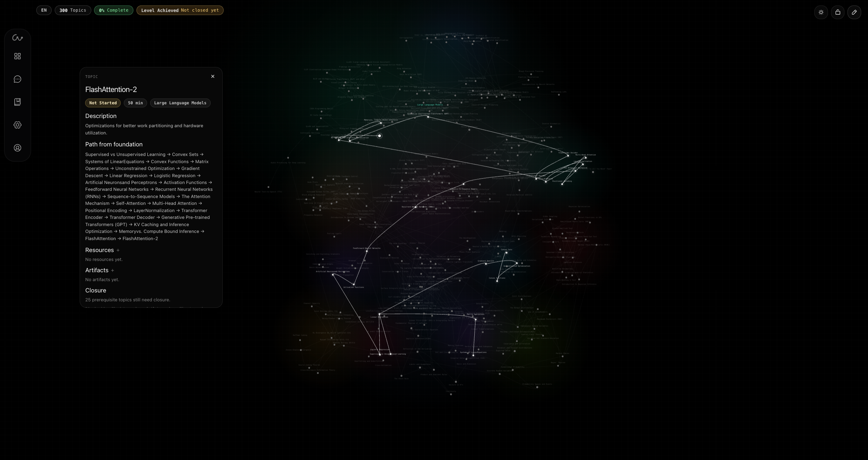868x460 pixels.
Task: Select the KV Cache Quantization node
Action: pyautogui.click(x=321, y=118)
